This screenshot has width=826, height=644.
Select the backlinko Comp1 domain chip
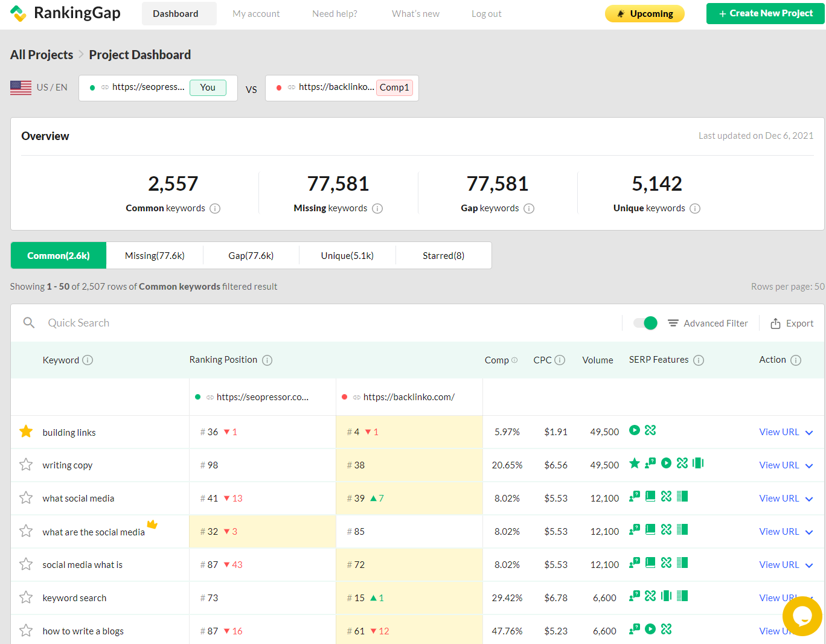point(342,88)
